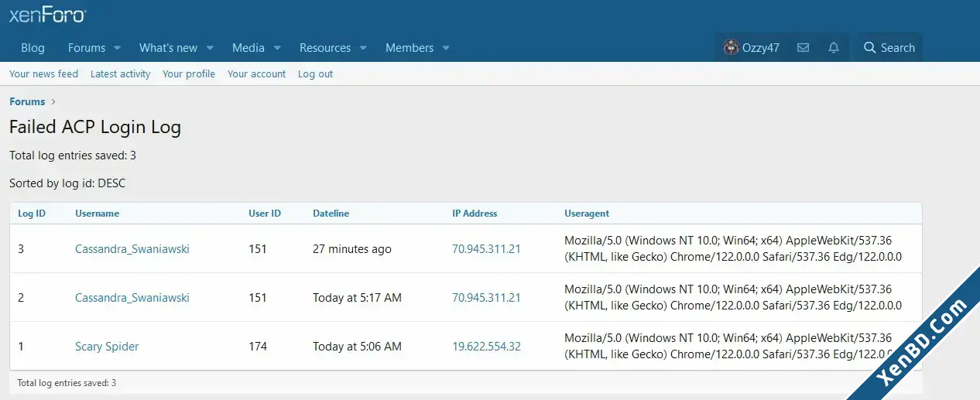
Task: Select the 'Today at 5:17 AM' cell
Action: tap(357, 298)
